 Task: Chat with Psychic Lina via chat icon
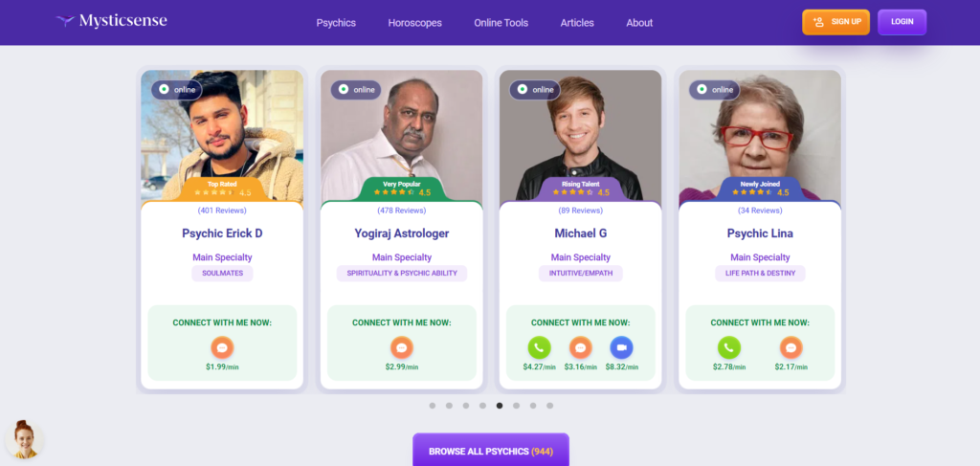pyautogui.click(x=791, y=347)
